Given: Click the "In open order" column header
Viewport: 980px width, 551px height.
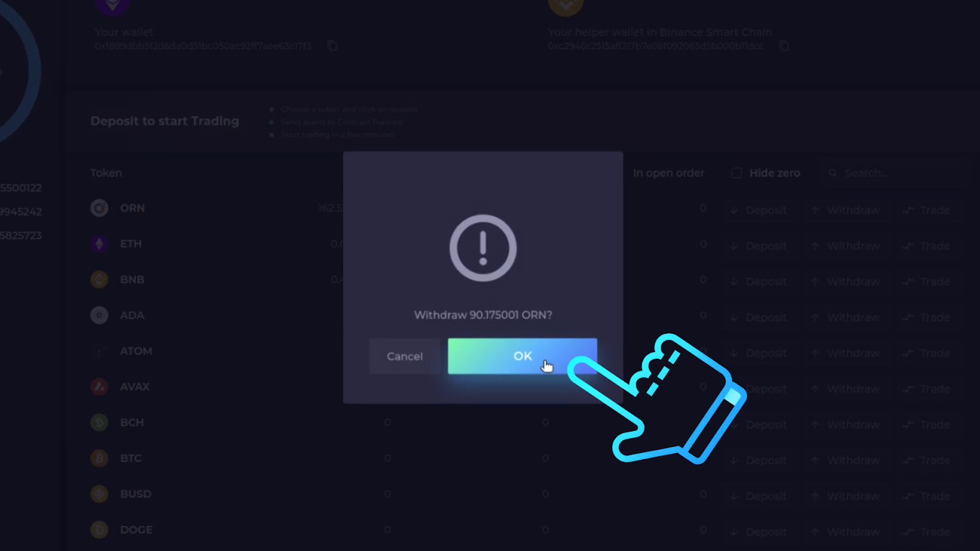Looking at the screenshot, I should click(669, 173).
